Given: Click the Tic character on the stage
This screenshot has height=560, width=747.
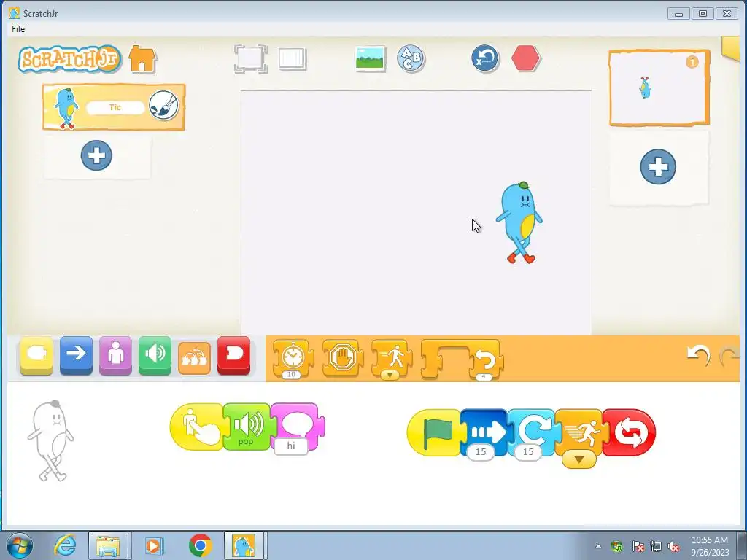Looking at the screenshot, I should point(519,222).
